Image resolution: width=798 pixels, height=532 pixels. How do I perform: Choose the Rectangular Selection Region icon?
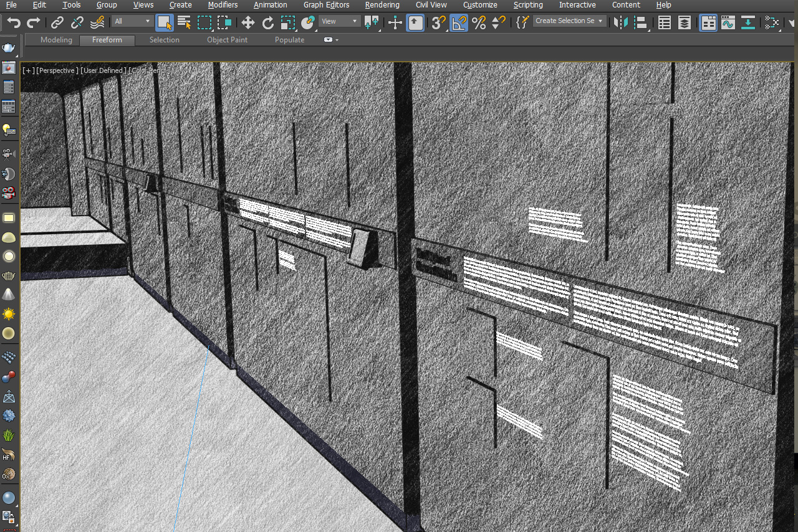(x=204, y=23)
